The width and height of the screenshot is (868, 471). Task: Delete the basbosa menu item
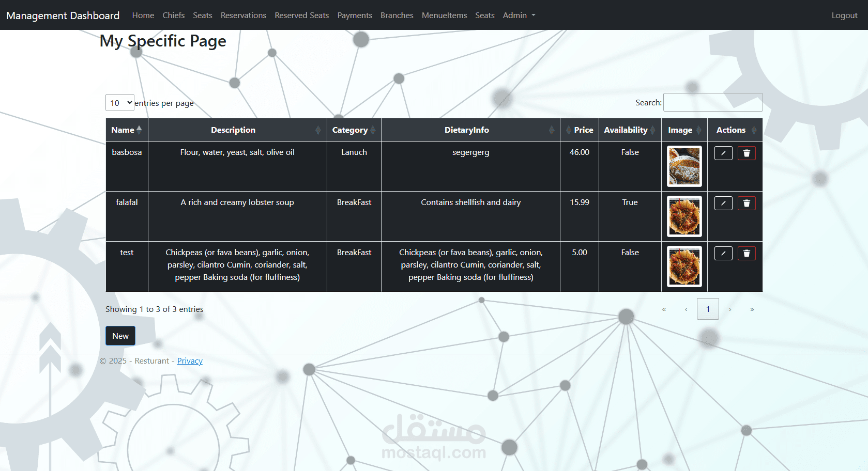(747, 153)
